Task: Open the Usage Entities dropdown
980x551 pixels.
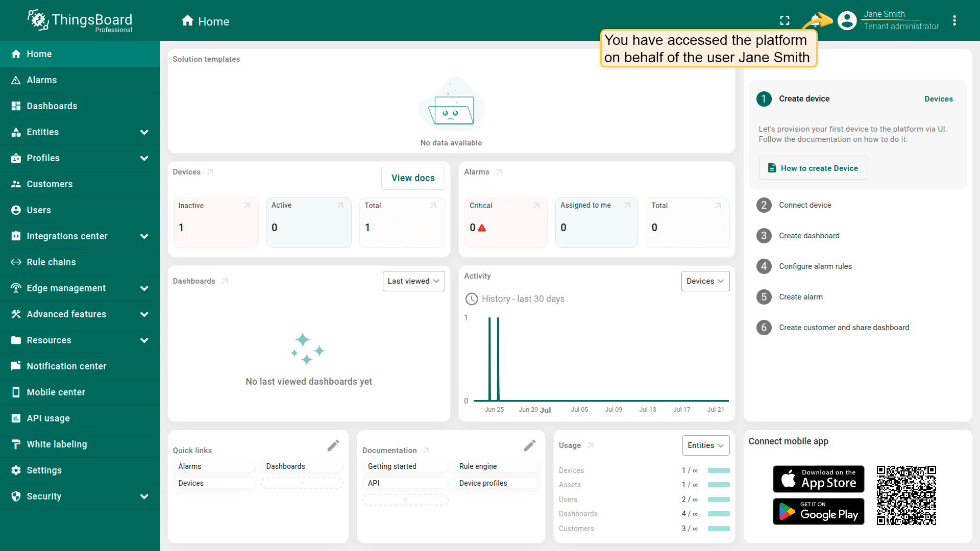Action: [x=705, y=445]
